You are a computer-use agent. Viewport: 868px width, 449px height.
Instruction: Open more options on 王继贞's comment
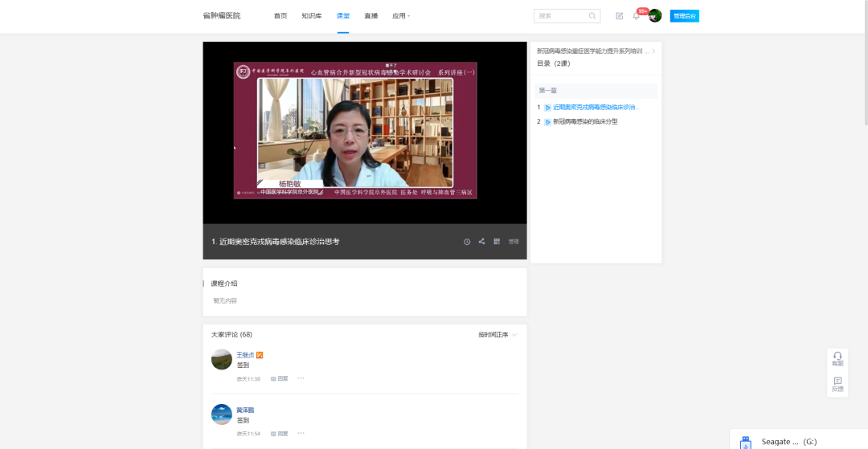301,378
